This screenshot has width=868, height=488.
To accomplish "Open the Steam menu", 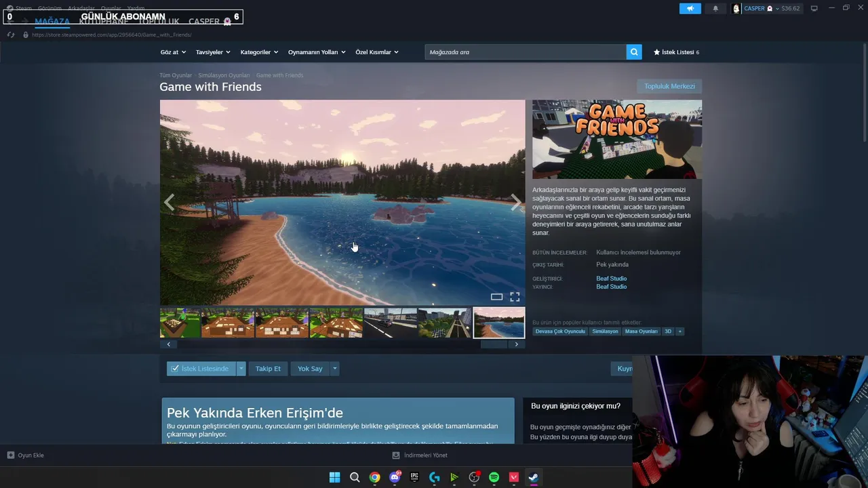I will click(x=24, y=8).
